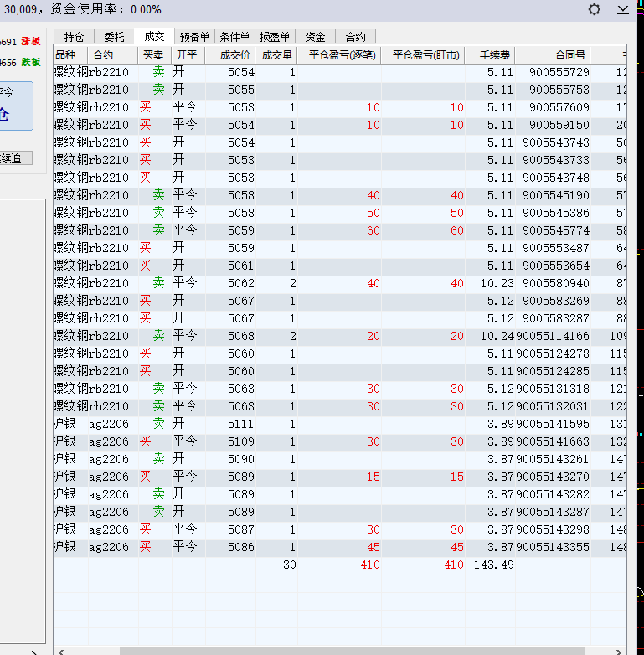Click the horizontal scrollbar left arrow
This screenshot has height=655, width=644.
[x=61, y=652]
